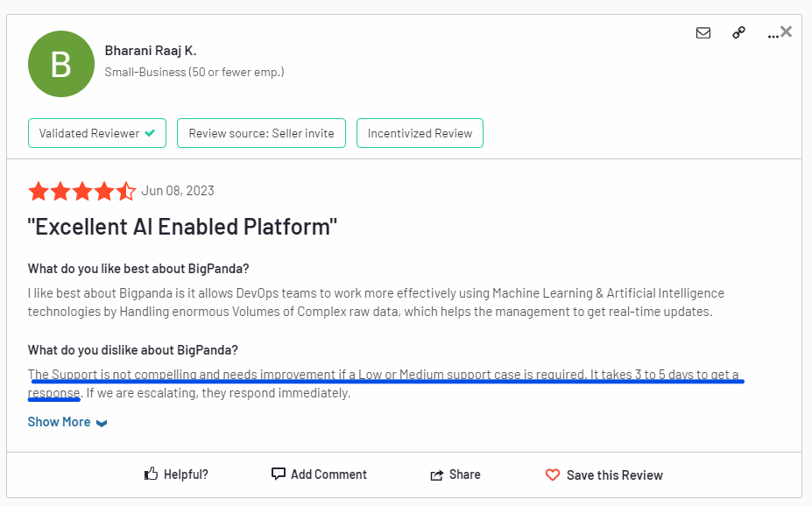Click the thumbs-up Helpful icon
Image resolution: width=812 pixels, height=506 pixels.
point(152,474)
